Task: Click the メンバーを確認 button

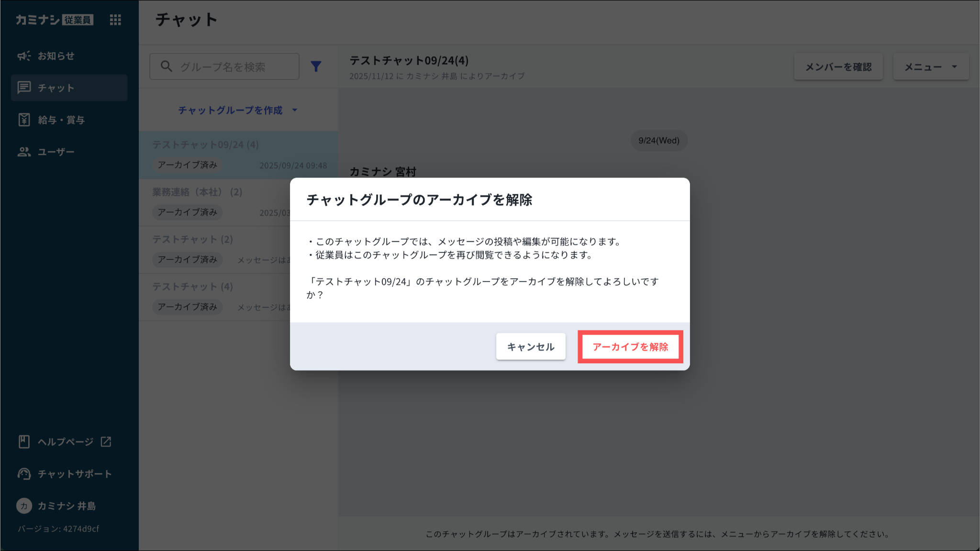Action: pos(838,67)
